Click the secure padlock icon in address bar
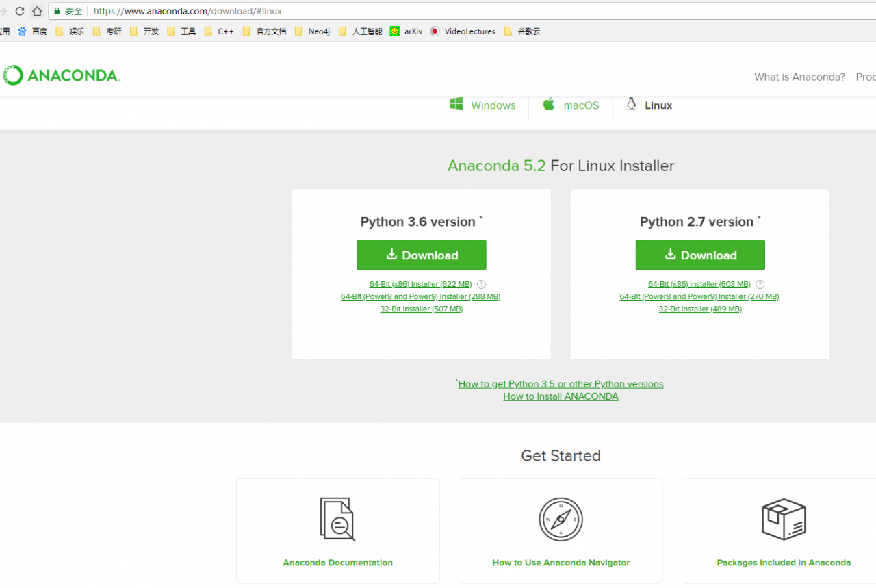Screen dimensions: 876x588 pos(56,11)
